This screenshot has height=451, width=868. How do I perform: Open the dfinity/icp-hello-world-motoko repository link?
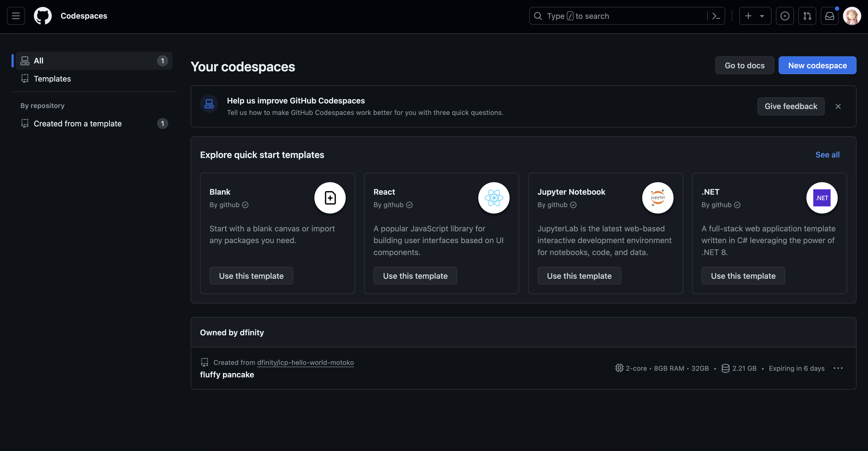point(305,363)
